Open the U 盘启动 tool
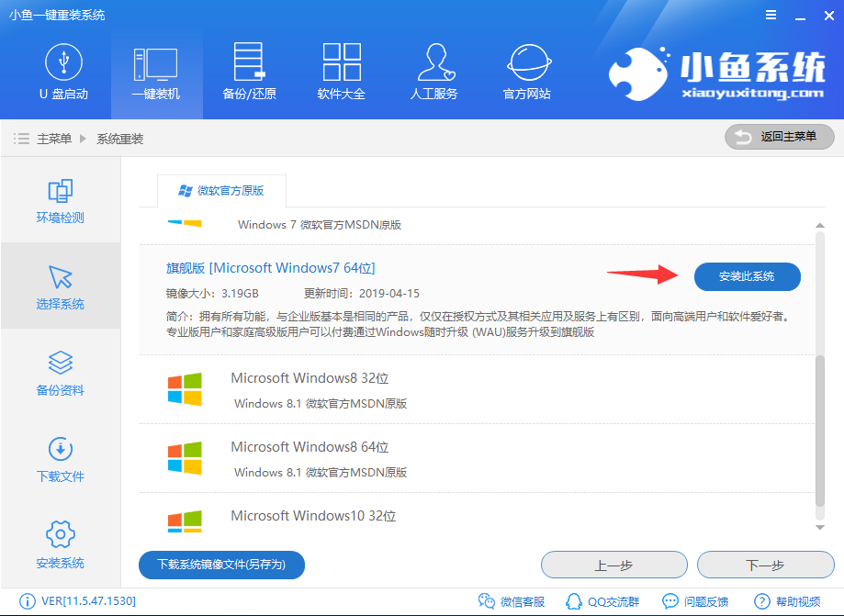This screenshot has height=616, width=844. pyautogui.click(x=63, y=73)
